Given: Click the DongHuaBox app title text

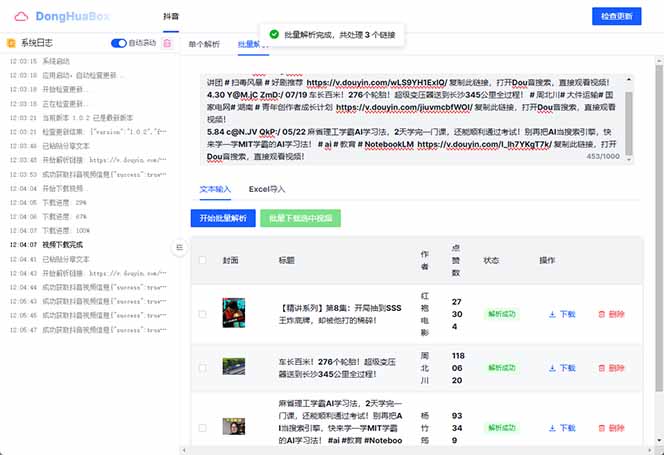Looking at the screenshot, I should tap(72, 17).
